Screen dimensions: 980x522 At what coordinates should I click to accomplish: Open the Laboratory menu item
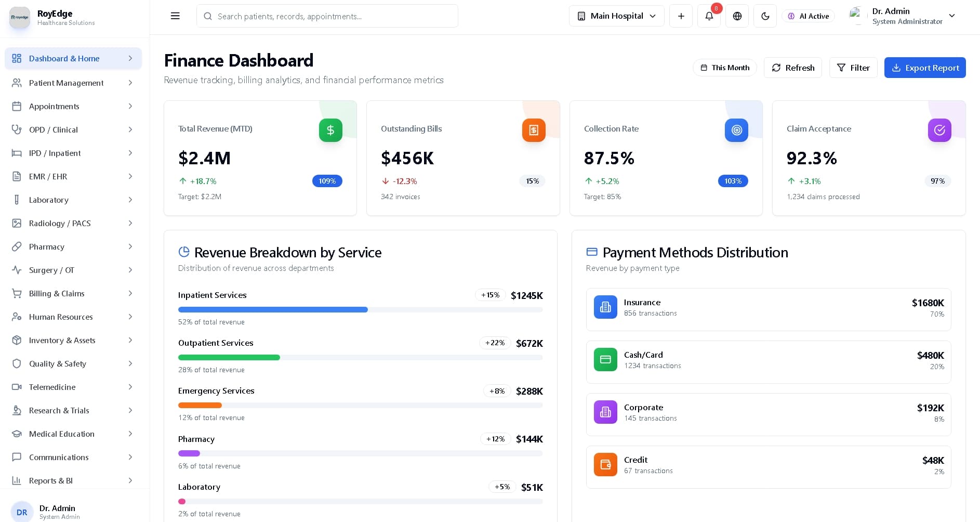[73, 200]
